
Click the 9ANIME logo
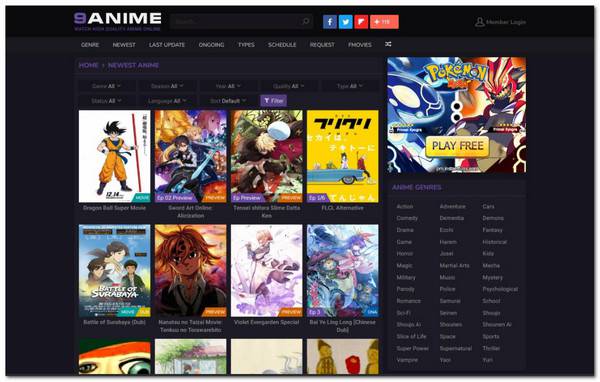tap(118, 21)
